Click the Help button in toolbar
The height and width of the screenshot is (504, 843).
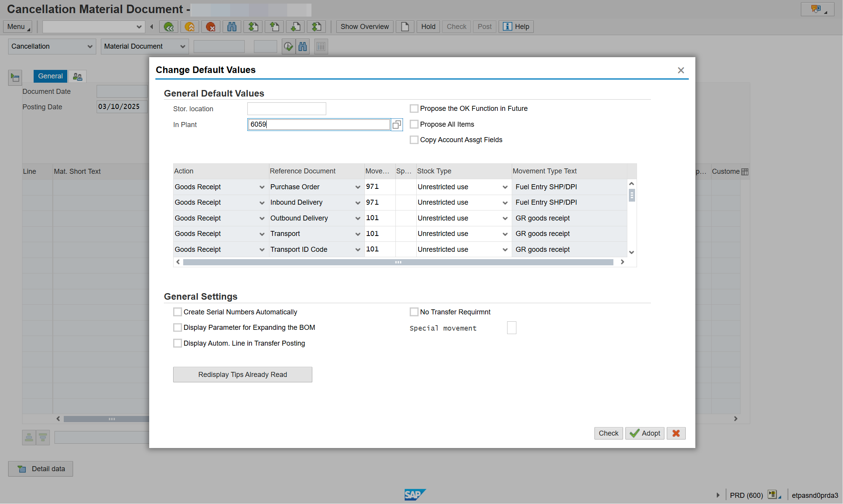tap(516, 27)
